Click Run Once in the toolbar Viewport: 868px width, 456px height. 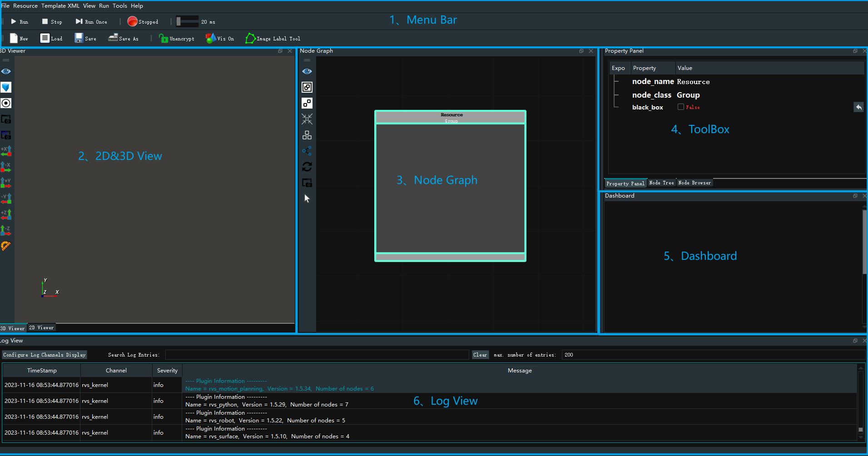[x=91, y=22]
